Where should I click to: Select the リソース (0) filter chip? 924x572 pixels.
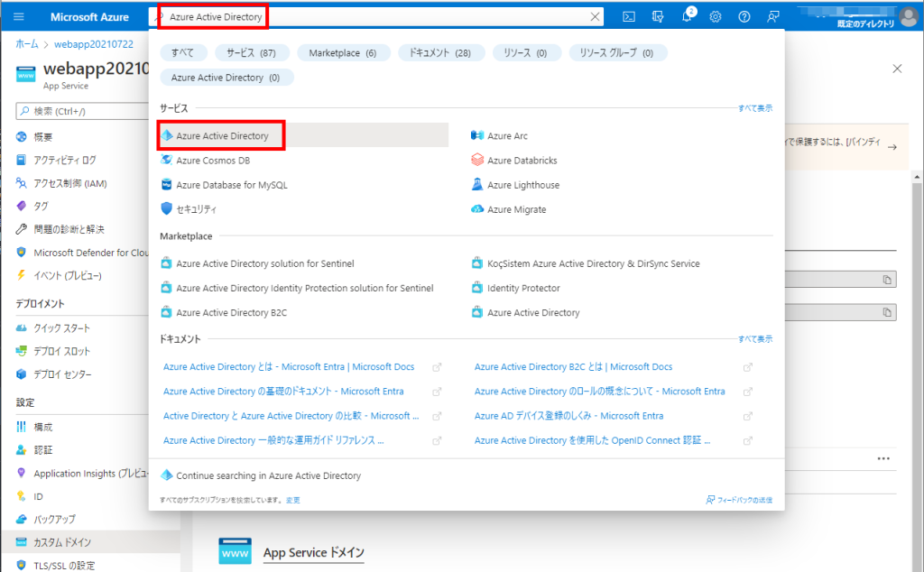(526, 52)
